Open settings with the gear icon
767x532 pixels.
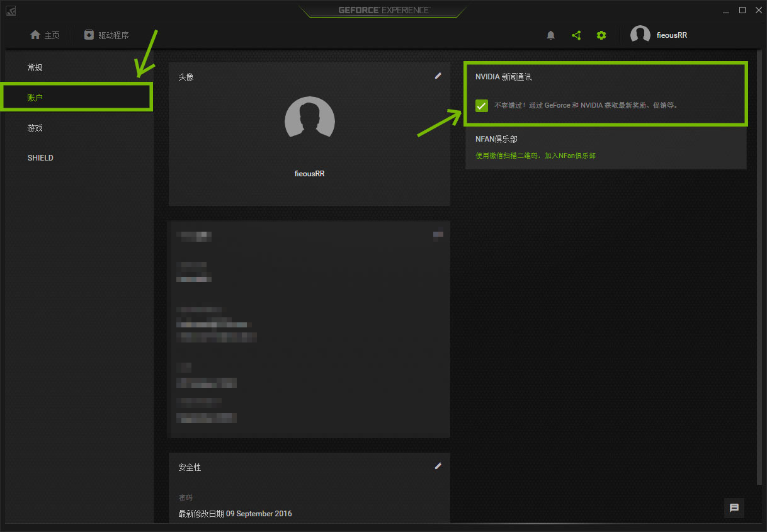(x=601, y=35)
